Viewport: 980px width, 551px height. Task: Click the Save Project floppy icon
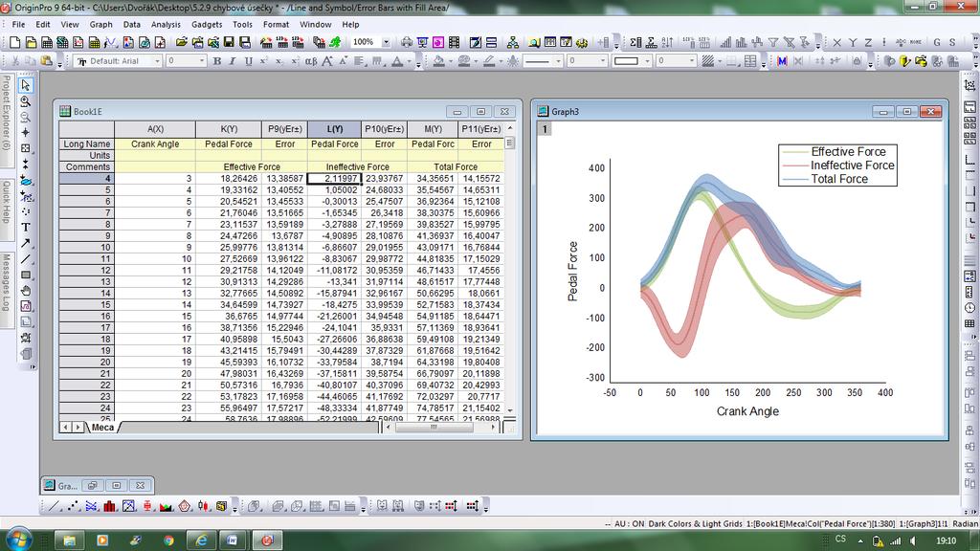click(229, 42)
